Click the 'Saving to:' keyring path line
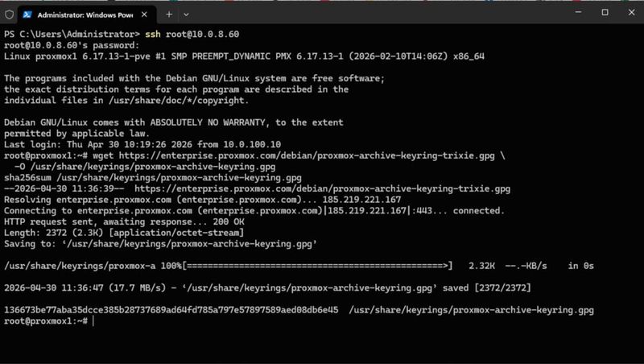Viewport: 644px width, 364px height. pos(160,244)
